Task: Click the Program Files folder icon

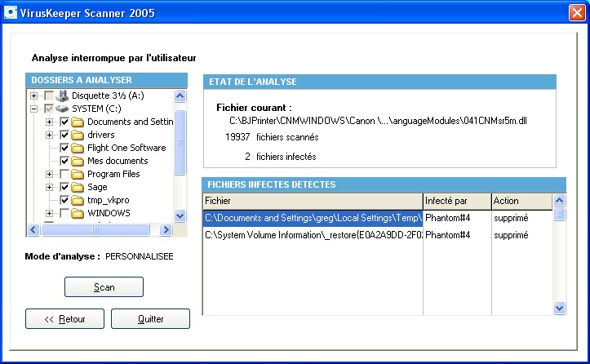Action: coord(78,175)
